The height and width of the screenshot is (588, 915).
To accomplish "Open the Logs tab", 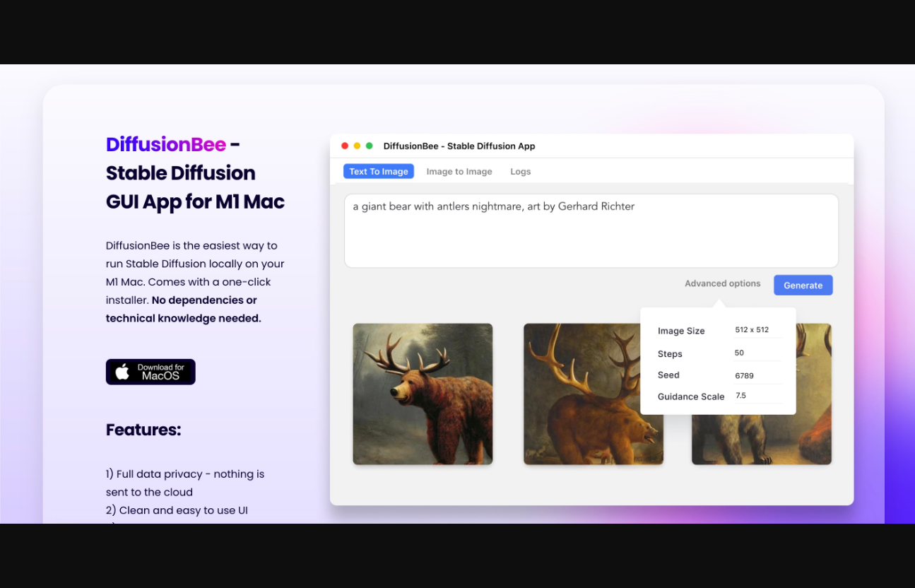I will (x=520, y=172).
